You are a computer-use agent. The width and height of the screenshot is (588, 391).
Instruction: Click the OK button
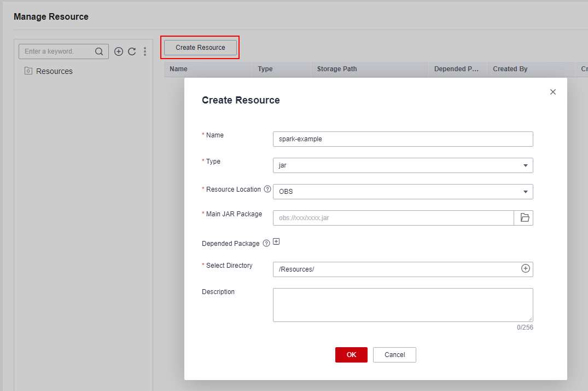click(x=351, y=355)
